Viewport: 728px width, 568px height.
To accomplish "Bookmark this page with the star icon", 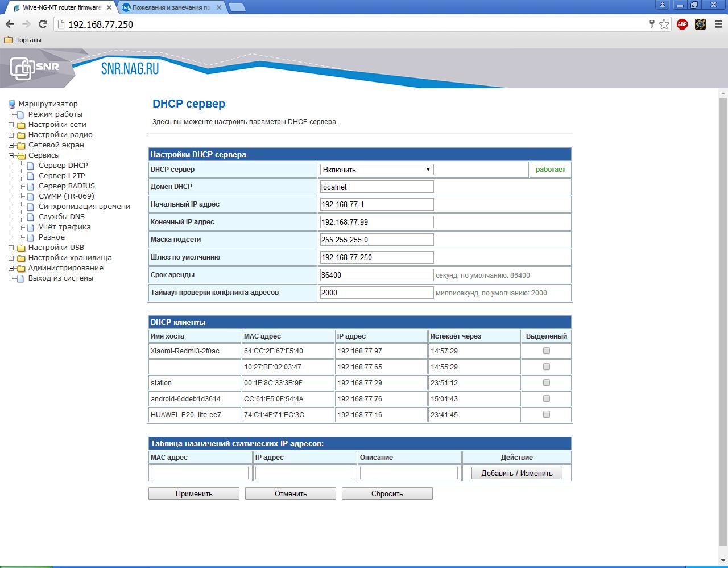I will 664,24.
